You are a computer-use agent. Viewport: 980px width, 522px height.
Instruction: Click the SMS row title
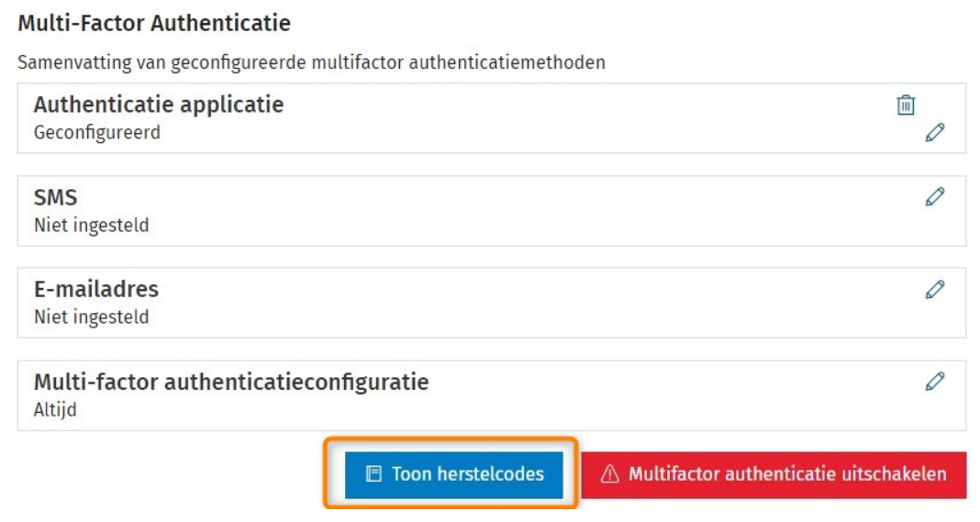click(x=55, y=197)
